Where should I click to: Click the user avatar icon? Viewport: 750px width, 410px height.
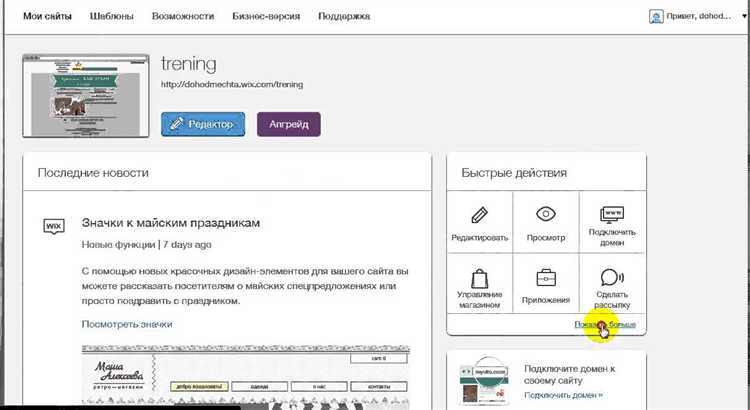tap(656, 16)
